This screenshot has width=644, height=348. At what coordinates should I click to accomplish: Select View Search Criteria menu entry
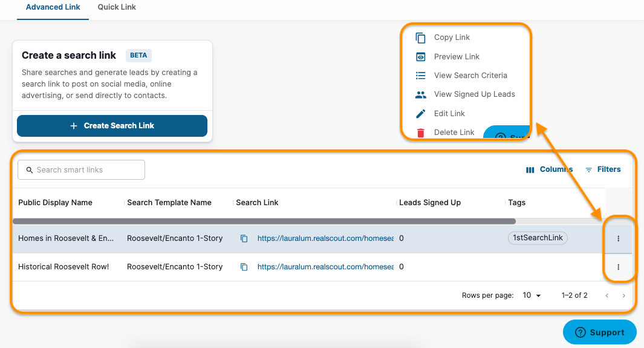(x=470, y=76)
